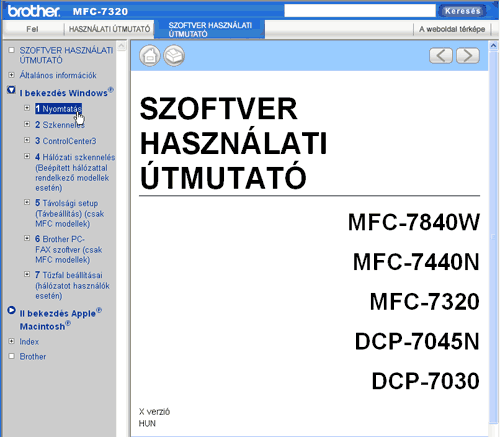Expand the II bekezdés Apple Macintosh arrow

(11, 310)
